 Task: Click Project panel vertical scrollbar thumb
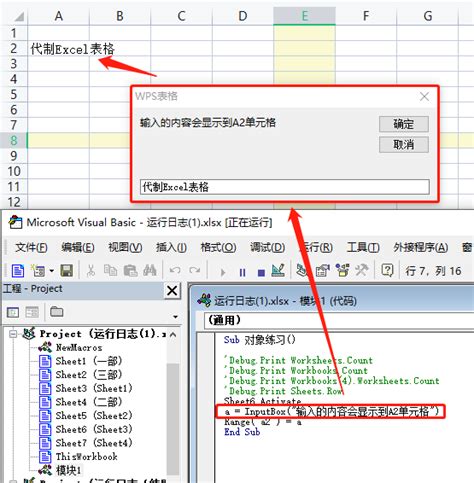173,419
